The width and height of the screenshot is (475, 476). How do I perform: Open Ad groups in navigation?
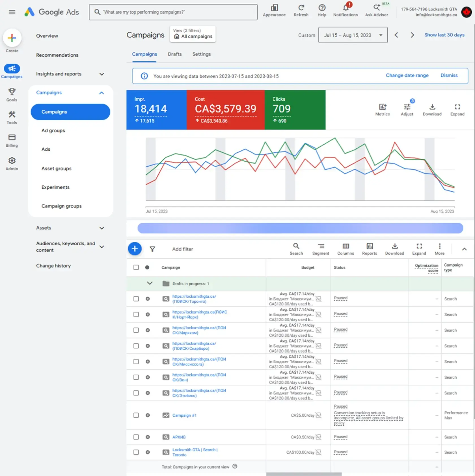pos(53,131)
